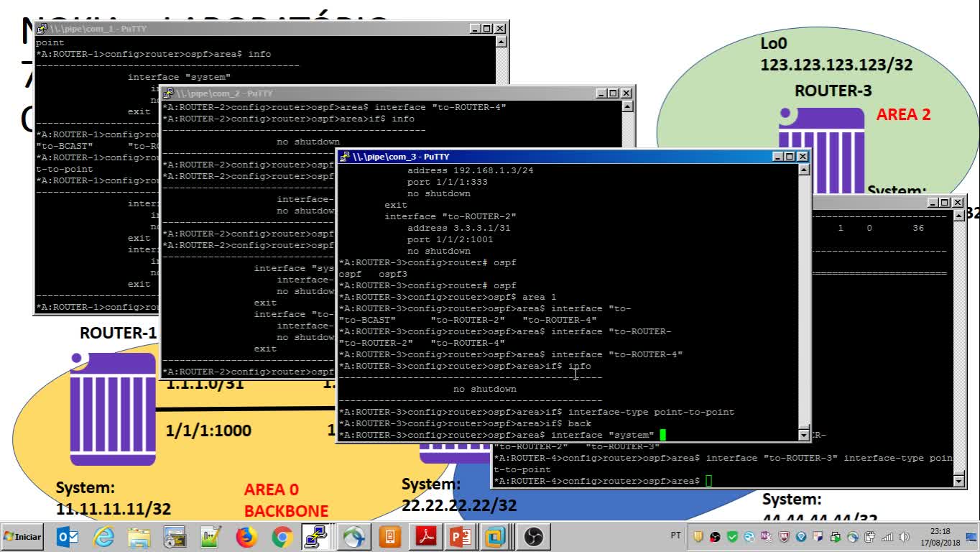The width and height of the screenshot is (980, 552).
Task: Open the taskbar icon left of the chart-and-pencil
Action: [175, 536]
